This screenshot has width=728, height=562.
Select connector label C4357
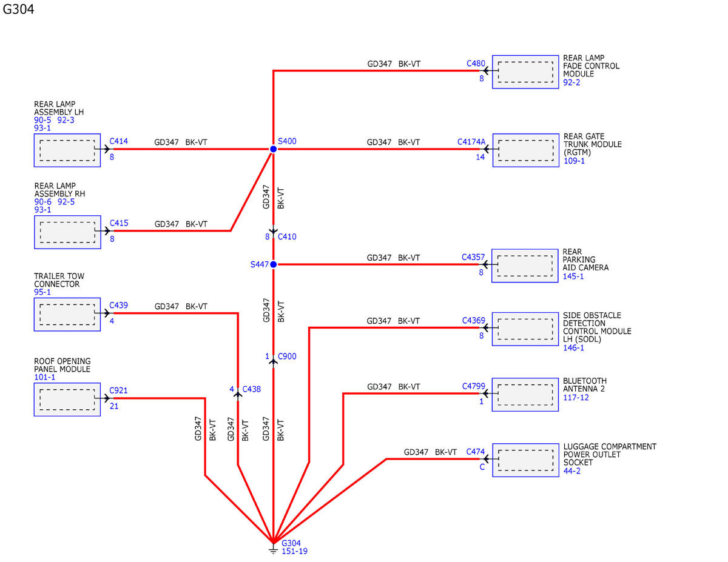click(x=473, y=257)
